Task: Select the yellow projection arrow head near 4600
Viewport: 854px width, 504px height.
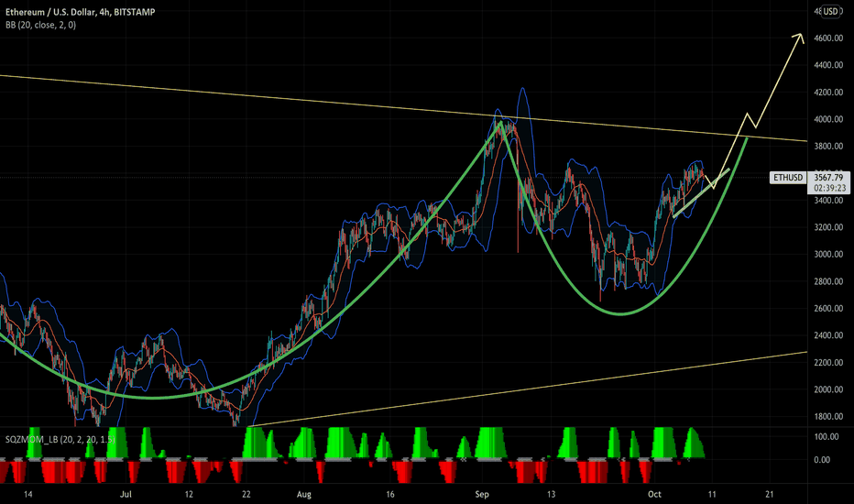Action: (799, 38)
